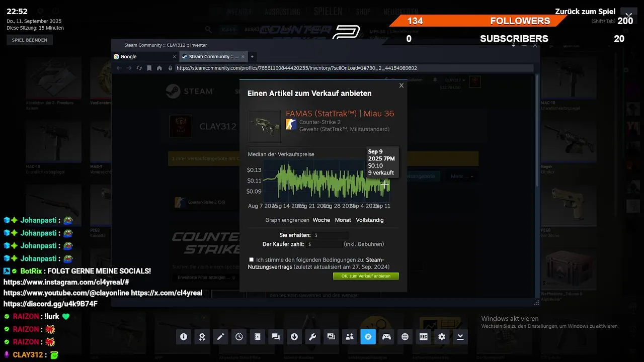Go to browser home page
The width and height of the screenshot is (644, 362).
coord(159,68)
